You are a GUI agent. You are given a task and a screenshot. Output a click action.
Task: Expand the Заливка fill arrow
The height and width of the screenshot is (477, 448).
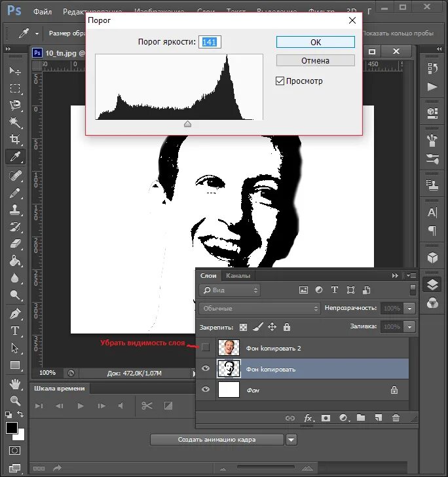409,327
